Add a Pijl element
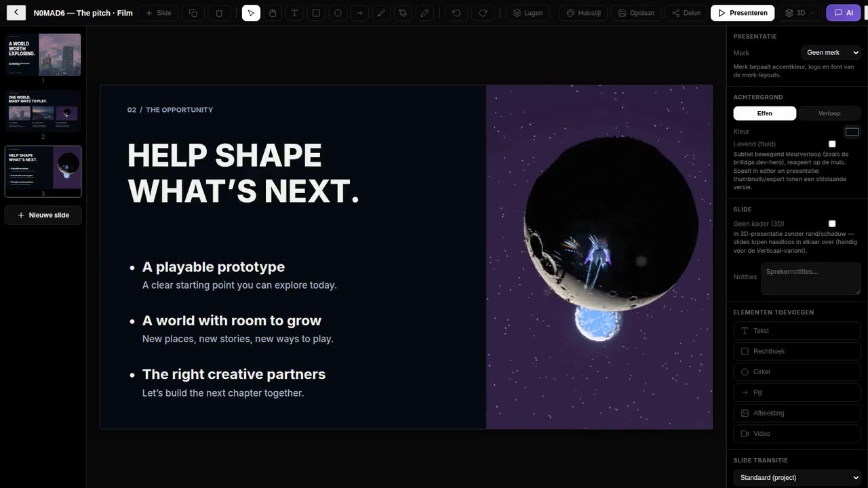Screen dimensions: 868x488 pos(797,392)
